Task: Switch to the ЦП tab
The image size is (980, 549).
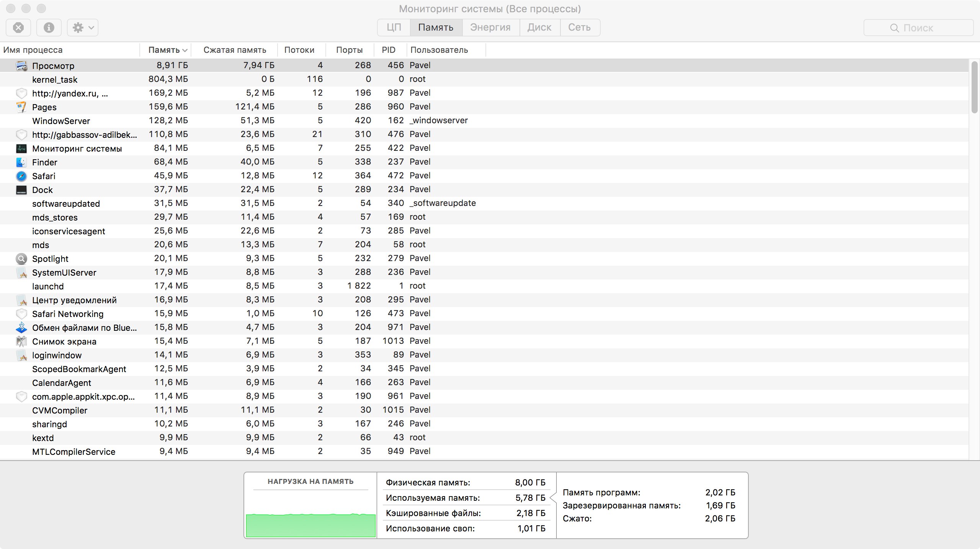Action: [394, 28]
